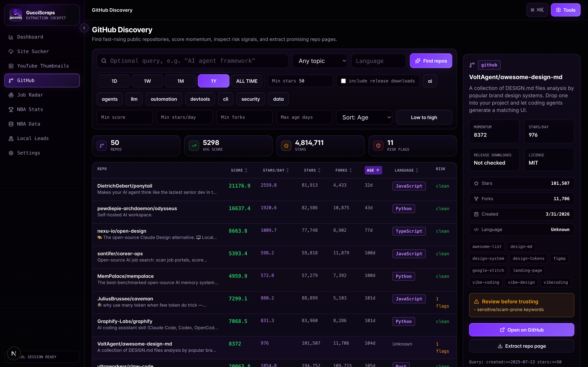Toggle the agents topic chip
Image resolution: width=588 pixels, height=367 pixels.
pyautogui.click(x=110, y=99)
